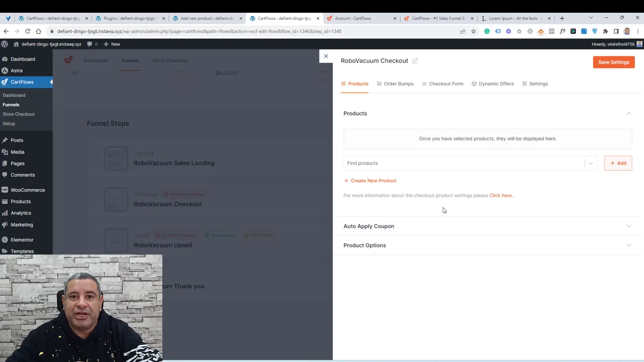Viewport: 644px width, 362px height.
Task: Open the Find products dropdown arrow
Action: [591, 163]
